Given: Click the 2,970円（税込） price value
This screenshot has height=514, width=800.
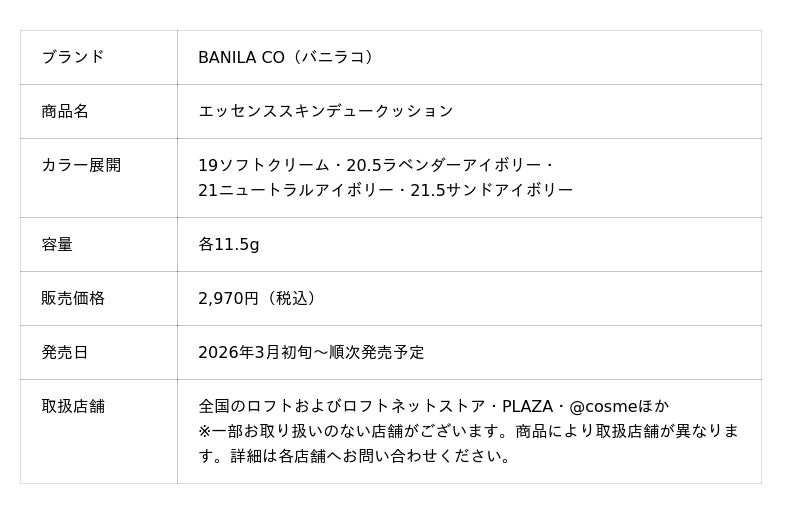Looking at the screenshot, I should point(259,298).
